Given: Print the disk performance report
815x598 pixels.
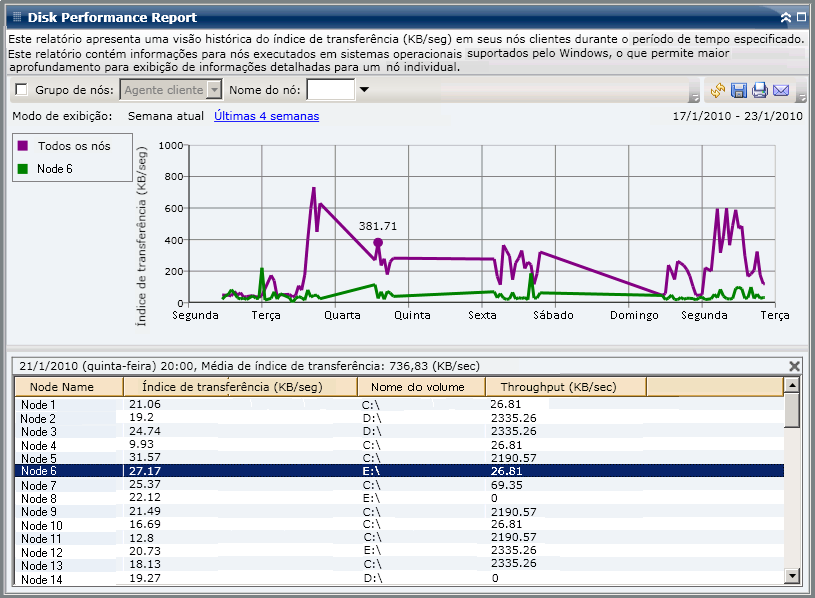Looking at the screenshot, I should pos(760,91).
